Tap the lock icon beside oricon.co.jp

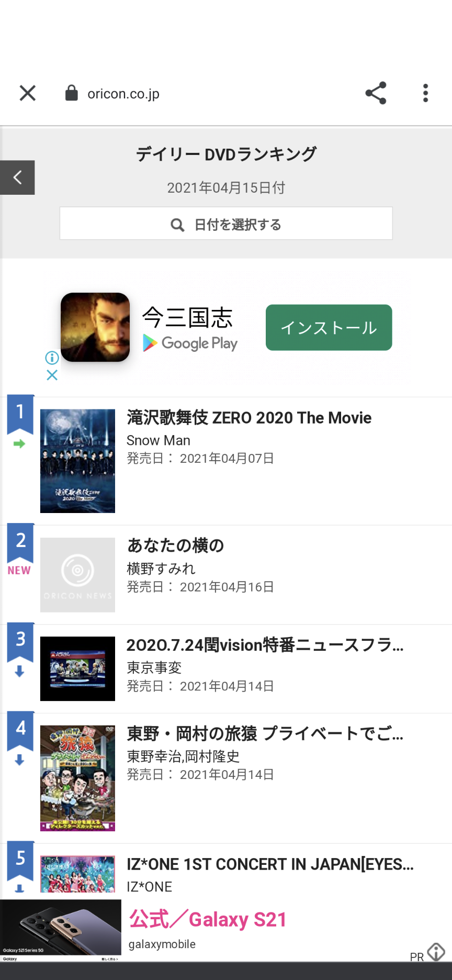[71, 93]
